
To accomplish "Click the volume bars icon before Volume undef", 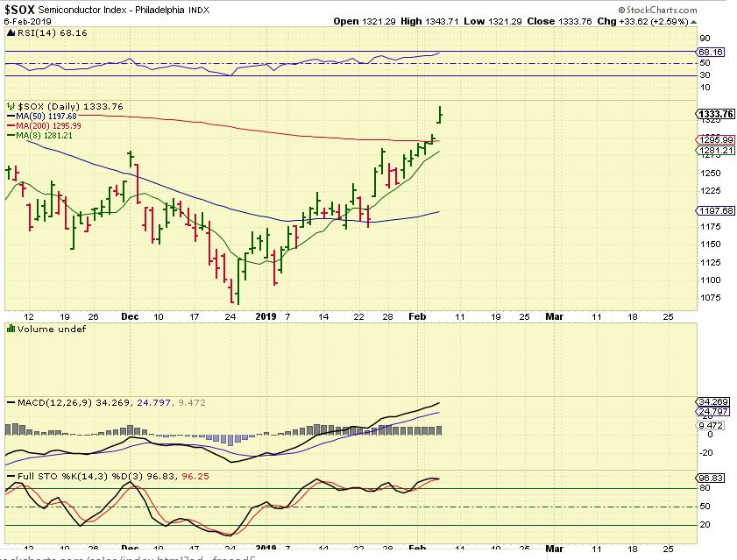I will (11, 330).
